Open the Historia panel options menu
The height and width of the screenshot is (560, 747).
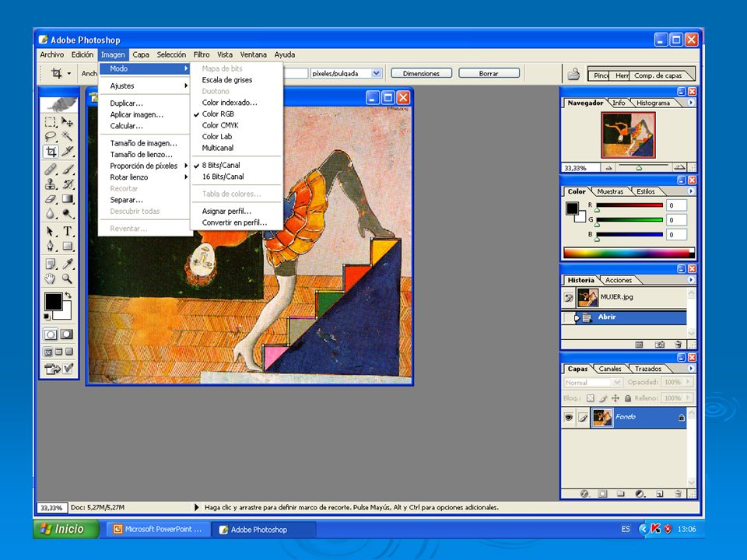691,280
